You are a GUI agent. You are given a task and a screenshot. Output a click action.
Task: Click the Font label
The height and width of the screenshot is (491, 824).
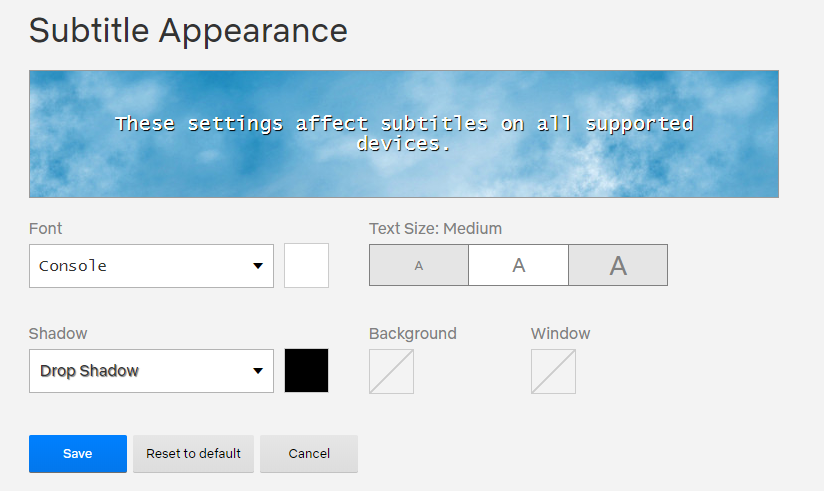(46, 229)
